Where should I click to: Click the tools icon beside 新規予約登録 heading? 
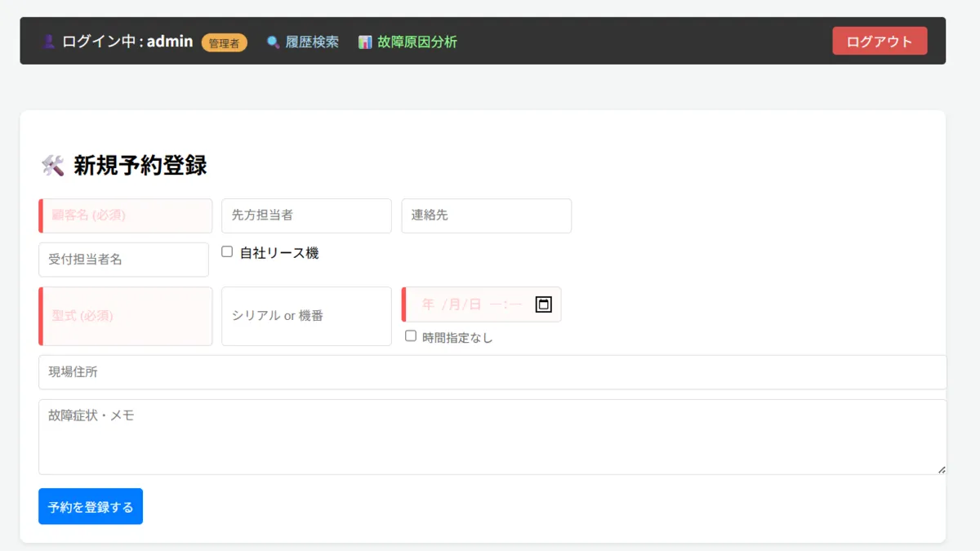click(x=52, y=166)
